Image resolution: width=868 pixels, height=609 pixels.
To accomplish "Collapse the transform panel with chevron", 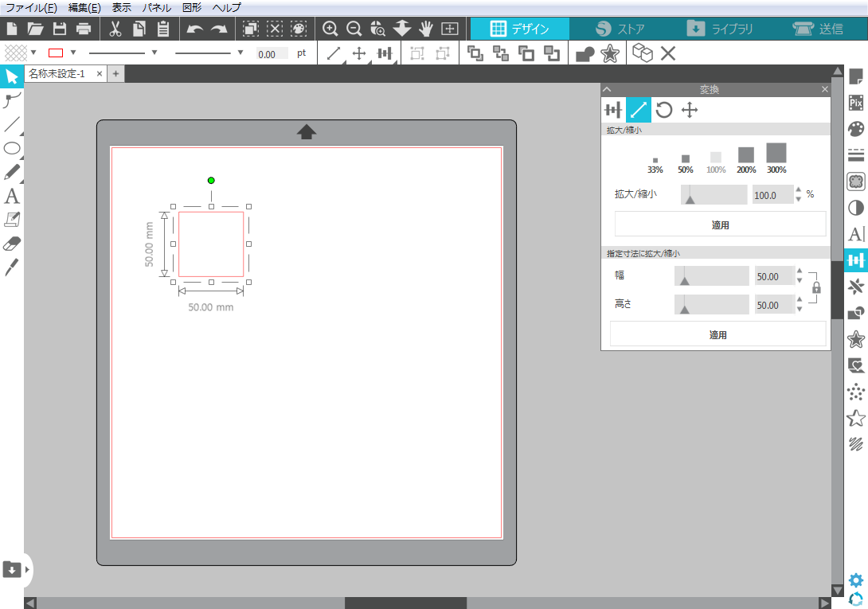I will tap(607, 90).
